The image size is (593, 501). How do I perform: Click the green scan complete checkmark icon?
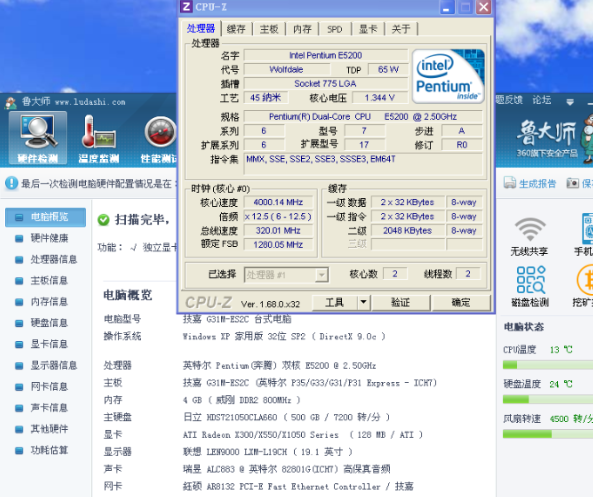103,220
